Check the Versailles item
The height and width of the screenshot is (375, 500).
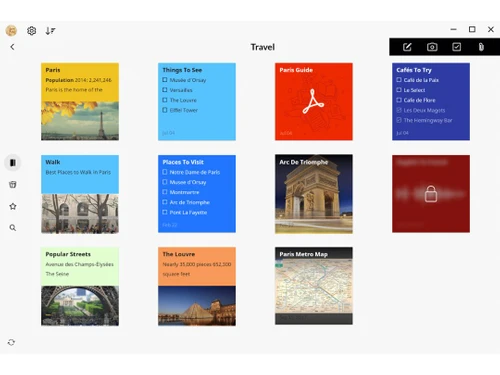click(165, 90)
